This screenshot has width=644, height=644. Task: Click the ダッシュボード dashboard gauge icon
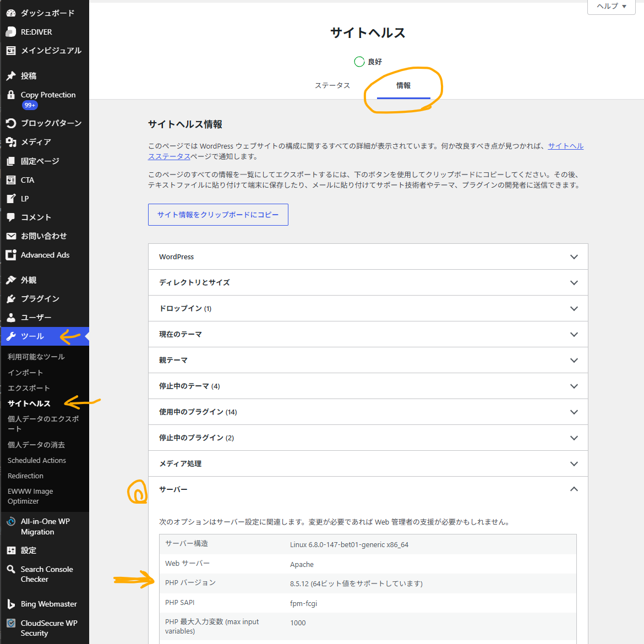(11, 13)
